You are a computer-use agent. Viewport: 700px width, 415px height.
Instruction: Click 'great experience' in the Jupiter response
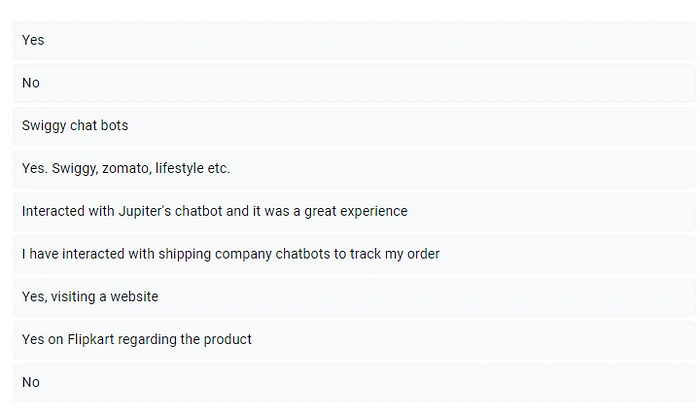tap(356, 211)
